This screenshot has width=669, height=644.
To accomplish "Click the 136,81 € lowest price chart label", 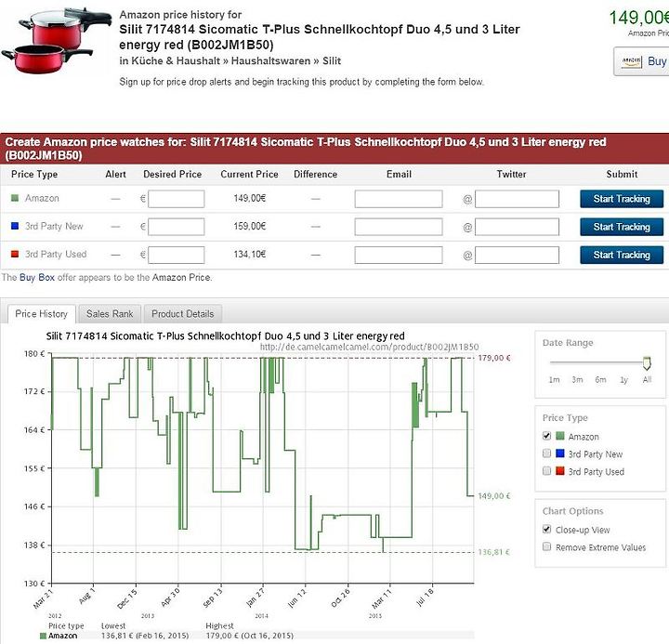I will (494, 552).
